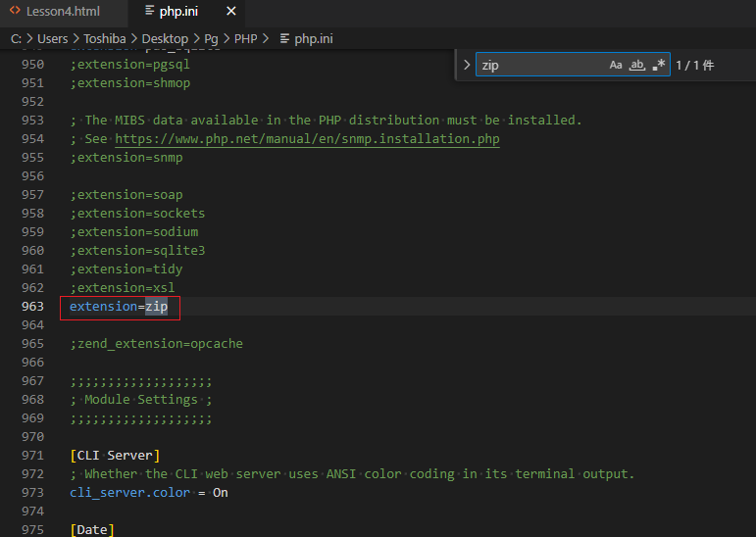Screen dimensions: 756x537
Task: Click the cli_server.color = On line
Action: tap(149, 493)
